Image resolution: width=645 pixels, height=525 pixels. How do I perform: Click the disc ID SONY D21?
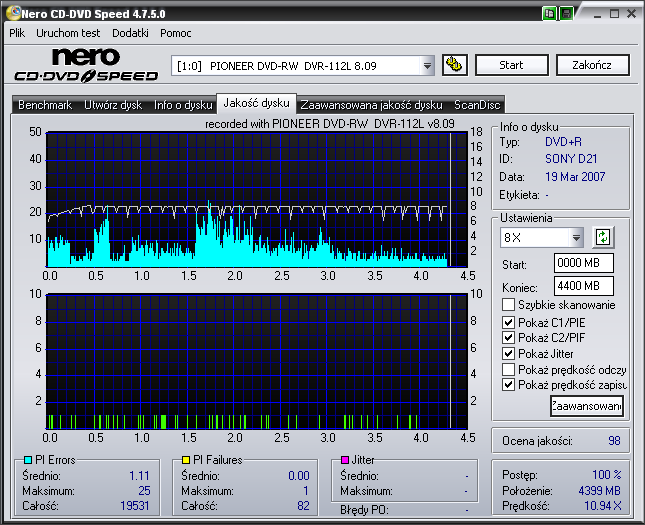click(571, 159)
